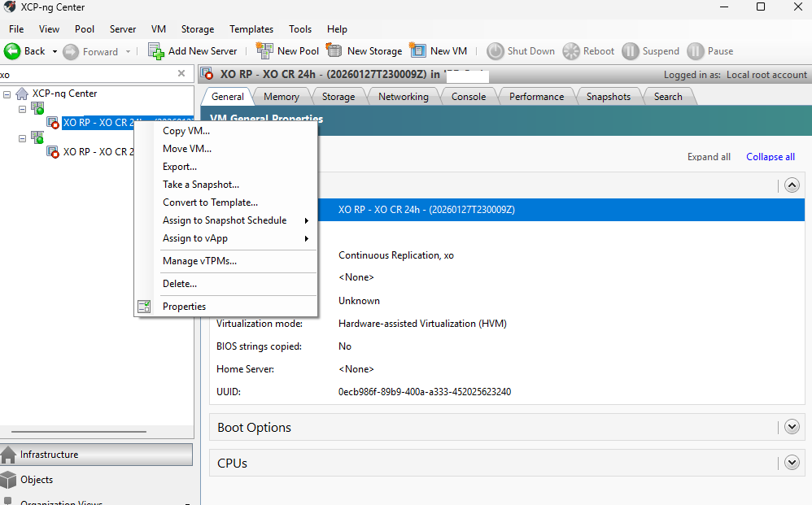Click the green Back arrow icon
This screenshot has height=505, width=812.
[x=12, y=51]
